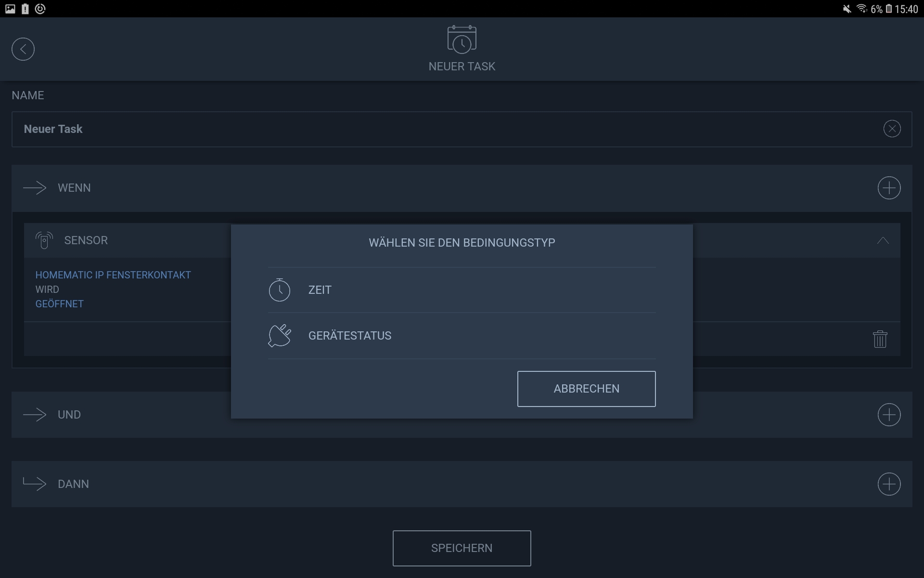Image resolution: width=924 pixels, height=578 pixels.
Task: Click the stopwatch icon beside ZEIT
Action: click(x=279, y=290)
